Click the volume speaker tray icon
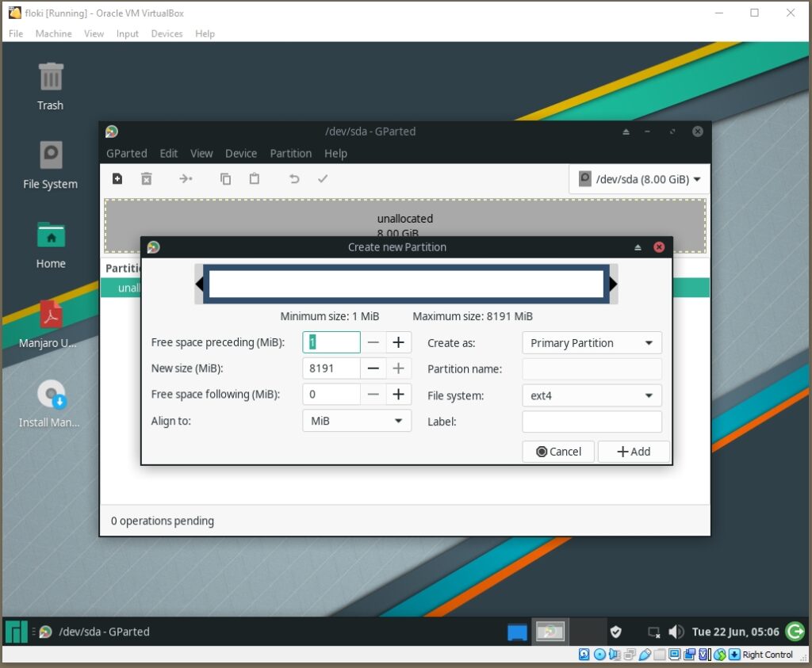812x668 pixels. pyautogui.click(x=676, y=632)
